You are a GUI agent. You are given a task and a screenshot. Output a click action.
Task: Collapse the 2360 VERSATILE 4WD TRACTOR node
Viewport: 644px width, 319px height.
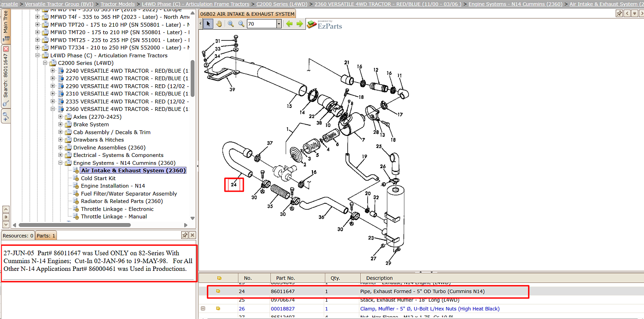click(53, 109)
